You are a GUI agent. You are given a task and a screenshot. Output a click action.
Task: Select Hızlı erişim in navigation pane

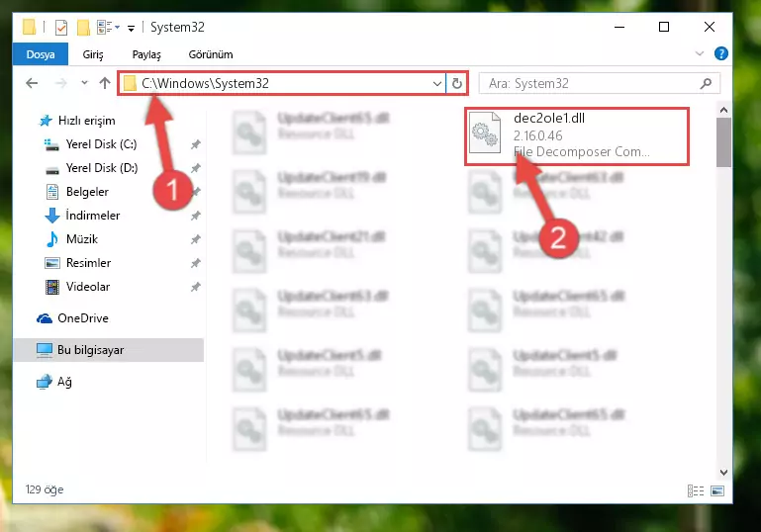pos(86,121)
